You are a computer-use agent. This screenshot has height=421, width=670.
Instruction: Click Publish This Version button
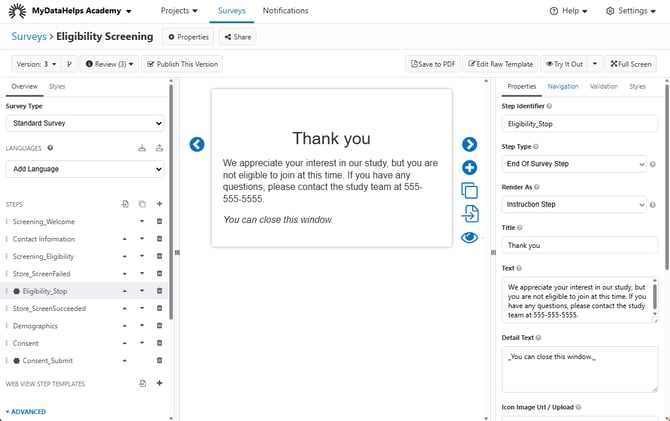(x=182, y=64)
